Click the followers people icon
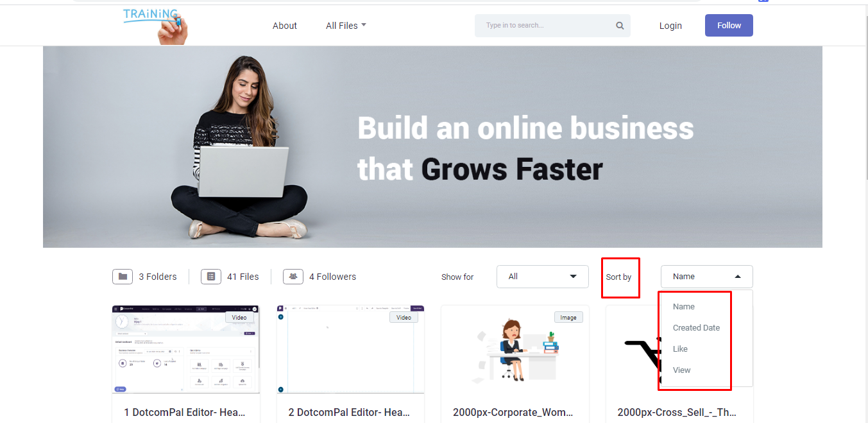The image size is (868, 423). click(293, 277)
